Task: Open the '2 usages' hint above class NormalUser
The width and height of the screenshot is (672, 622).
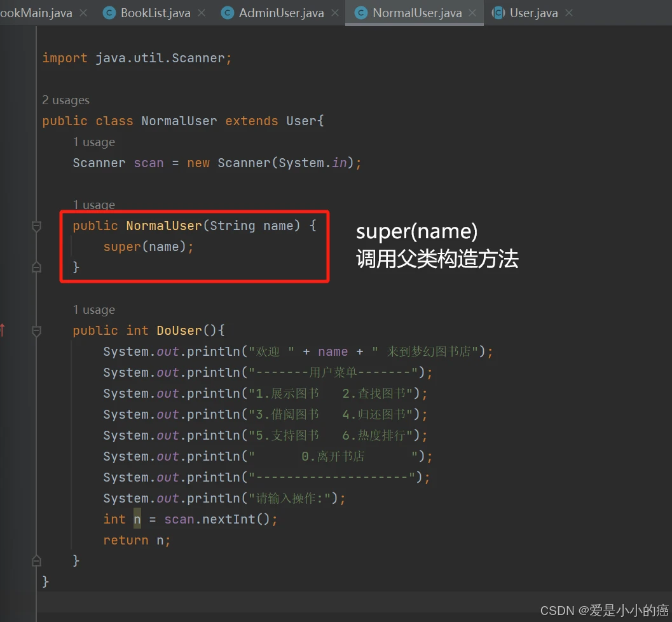Action: [65, 100]
